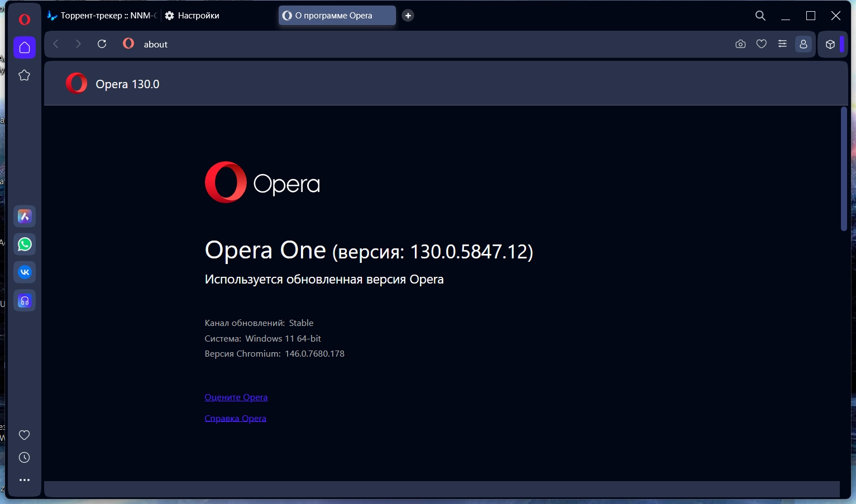This screenshot has width=856, height=504.
Task: Search in tabs magnifier icon
Action: [761, 16]
